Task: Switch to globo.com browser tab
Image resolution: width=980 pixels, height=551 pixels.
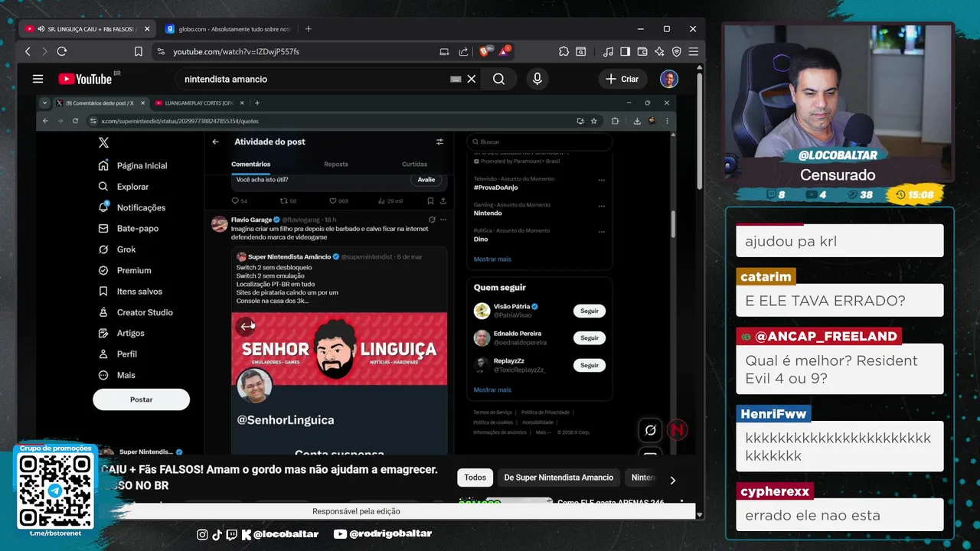Action: pos(228,29)
